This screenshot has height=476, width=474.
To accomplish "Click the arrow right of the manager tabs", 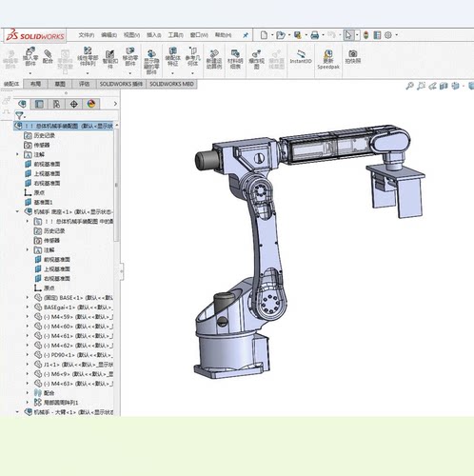I will click(115, 104).
